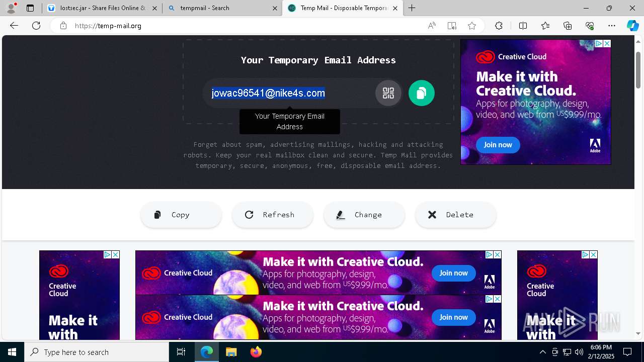This screenshot has height=362, width=644.
Task: Open the Copilot sidebar
Action: 632,26
